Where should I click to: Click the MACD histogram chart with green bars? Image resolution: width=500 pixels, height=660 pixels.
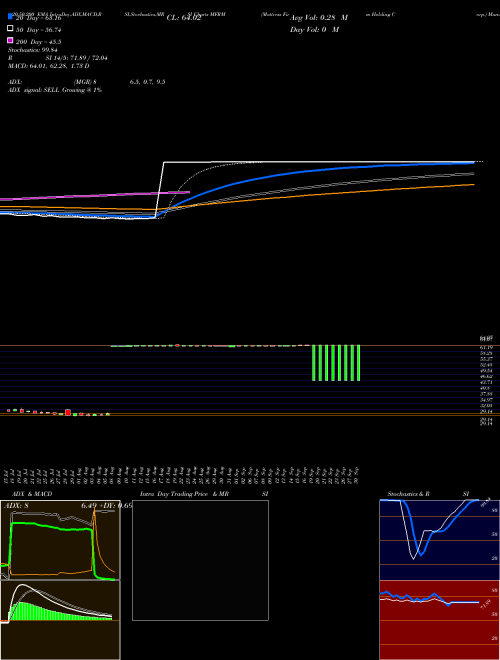(60, 620)
